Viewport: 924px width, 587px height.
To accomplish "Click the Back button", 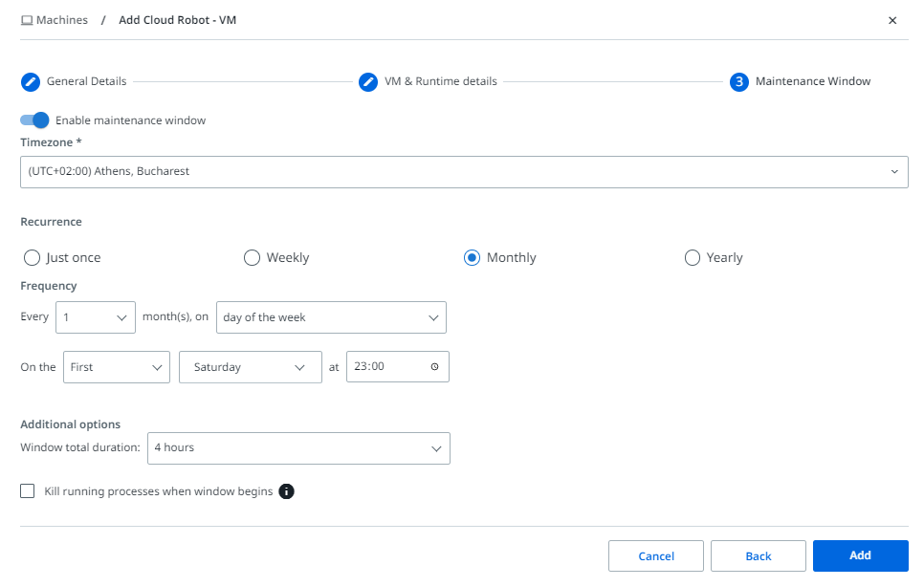I will coord(759,555).
